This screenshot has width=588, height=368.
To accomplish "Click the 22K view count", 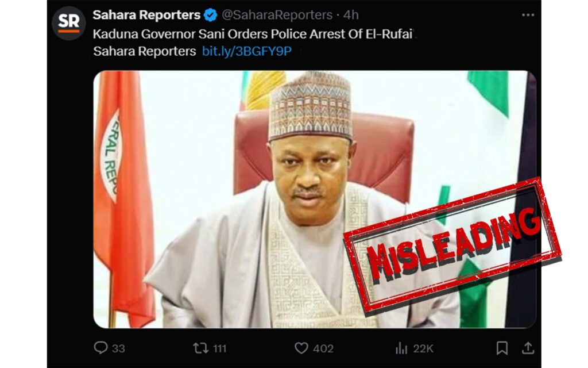I will (423, 348).
